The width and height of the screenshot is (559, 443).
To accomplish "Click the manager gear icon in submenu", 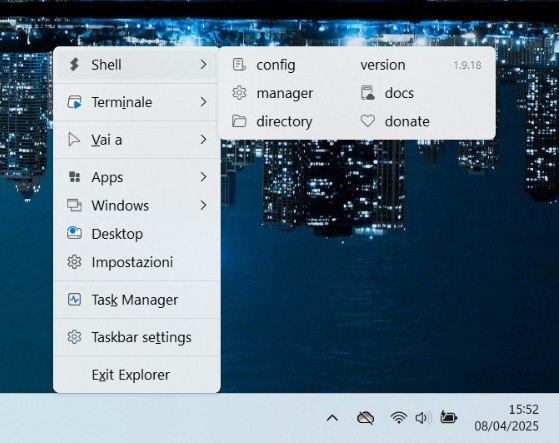I will [x=239, y=93].
